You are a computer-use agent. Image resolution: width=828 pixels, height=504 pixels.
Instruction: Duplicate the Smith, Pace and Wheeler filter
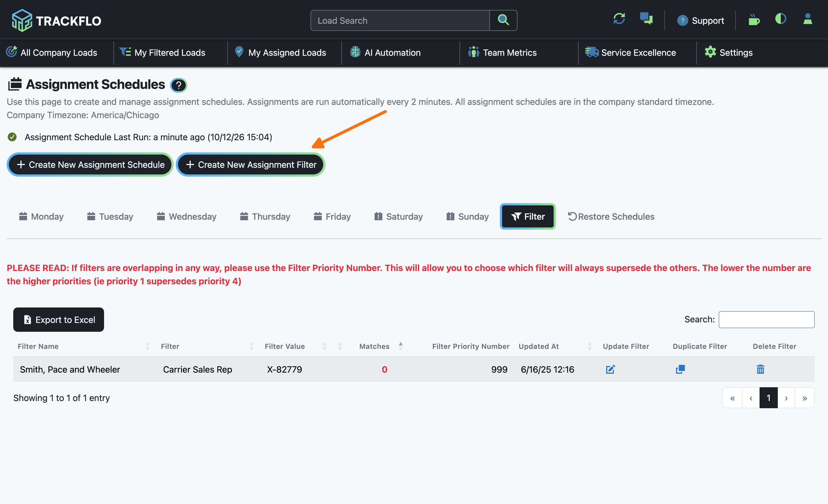click(680, 369)
